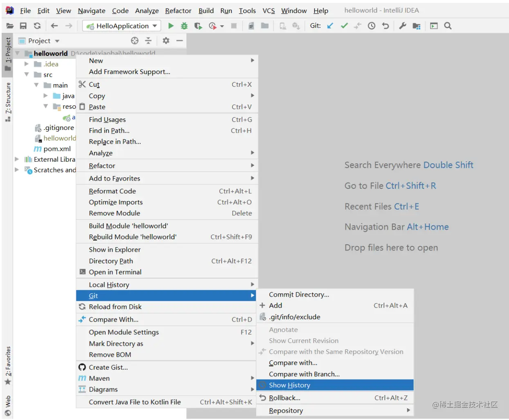Choose Reformat Code in context menu
The image size is (509, 420).
pos(167,191)
